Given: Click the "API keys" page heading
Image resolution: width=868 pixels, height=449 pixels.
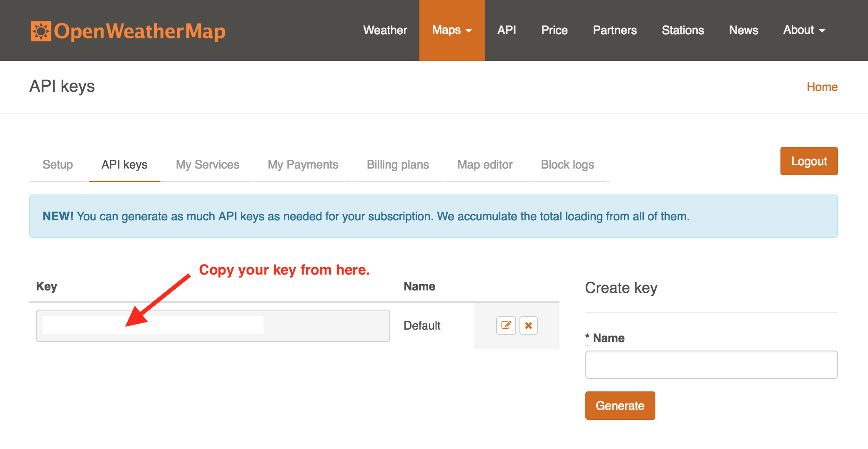Looking at the screenshot, I should click(62, 86).
